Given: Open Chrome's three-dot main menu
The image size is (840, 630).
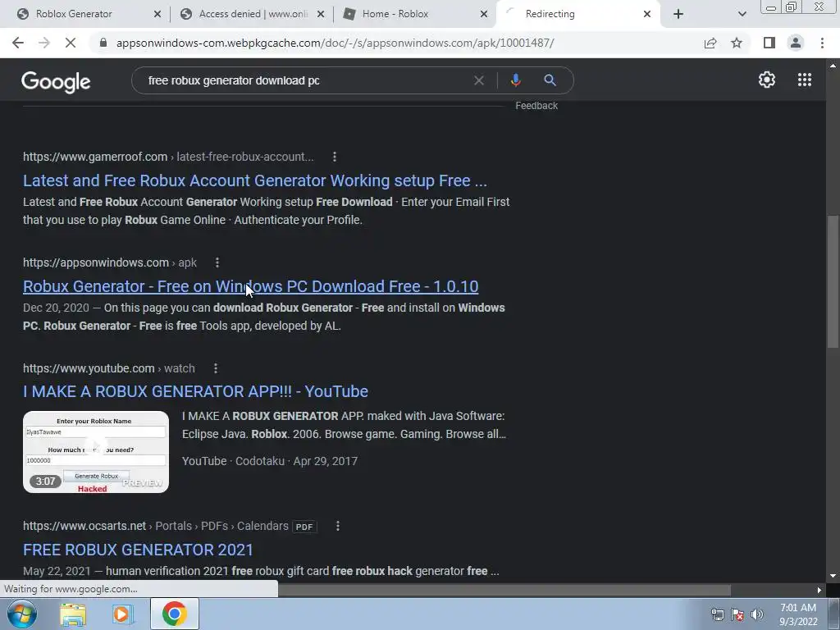Looking at the screenshot, I should pyautogui.click(x=822, y=43).
